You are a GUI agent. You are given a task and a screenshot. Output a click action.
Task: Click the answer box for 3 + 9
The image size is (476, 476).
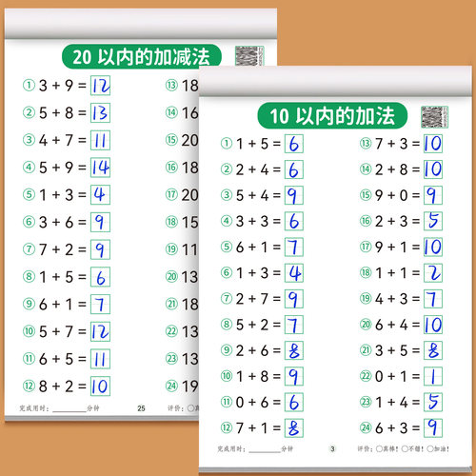coord(100,86)
